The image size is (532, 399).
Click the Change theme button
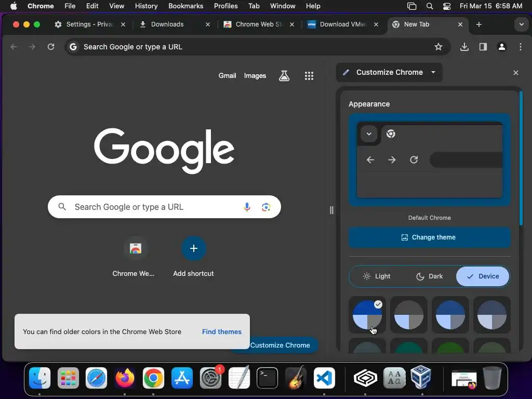[430, 237]
